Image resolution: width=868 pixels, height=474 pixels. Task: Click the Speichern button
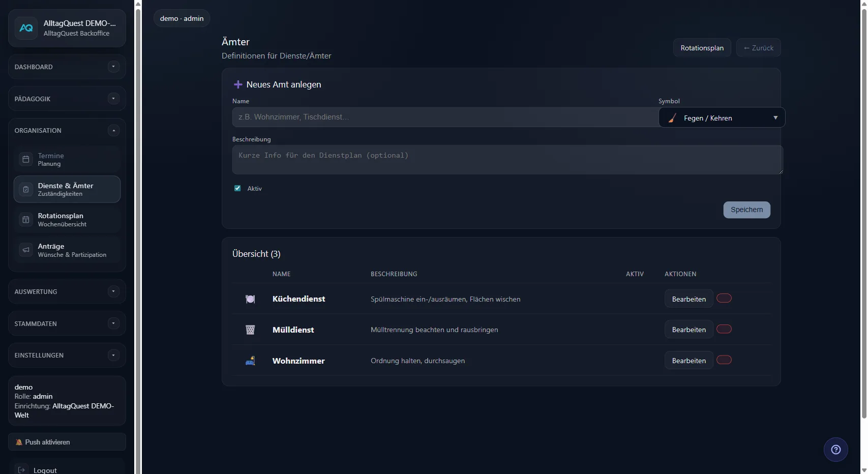point(746,210)
